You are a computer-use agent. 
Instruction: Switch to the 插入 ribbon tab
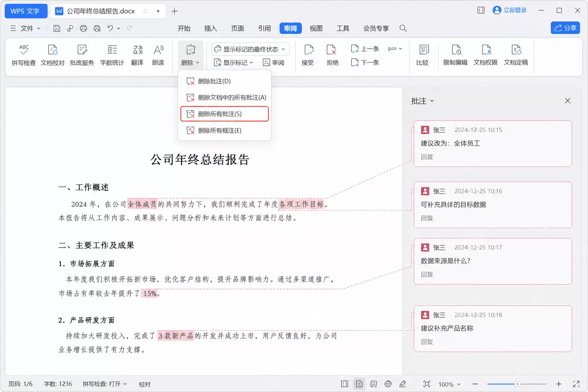pyautogui.click(x=211, y=28)
